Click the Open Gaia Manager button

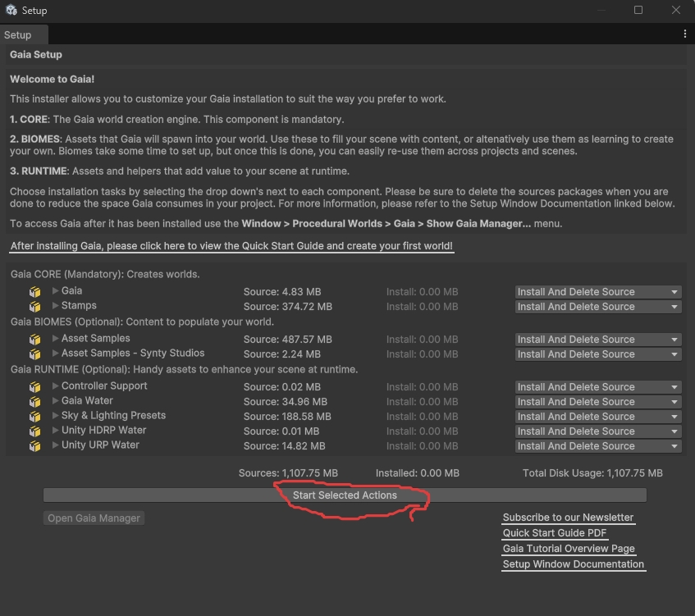pos(94,518)
